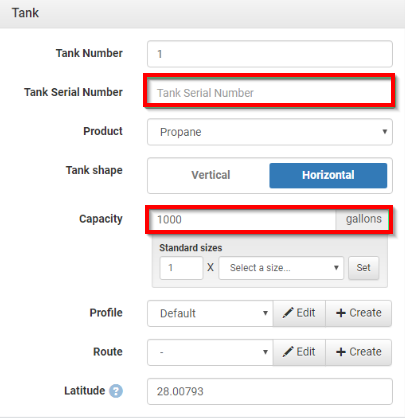
Task: Open the Profile dropdown set to Default
Action: pos(210,313)
